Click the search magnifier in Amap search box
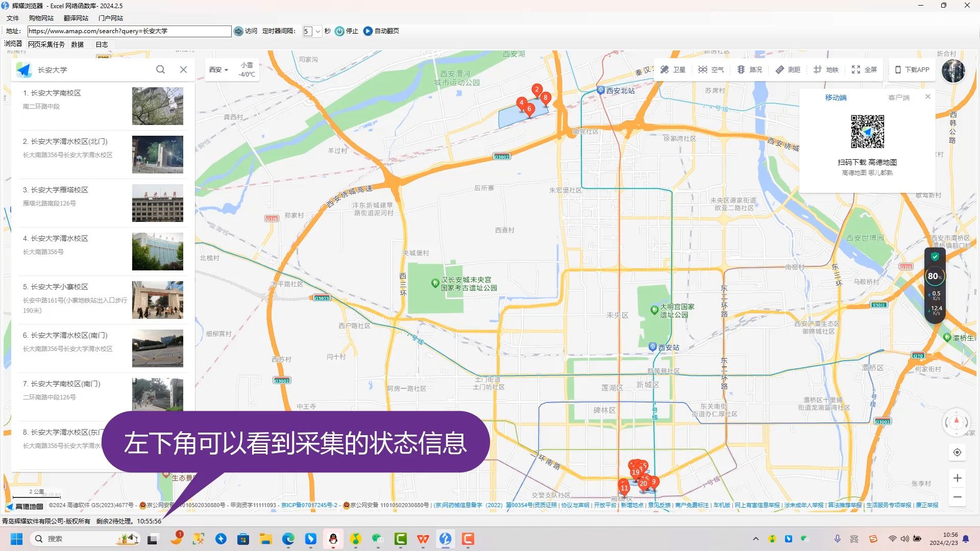980x551 pixels. click(x=160, y=69)
